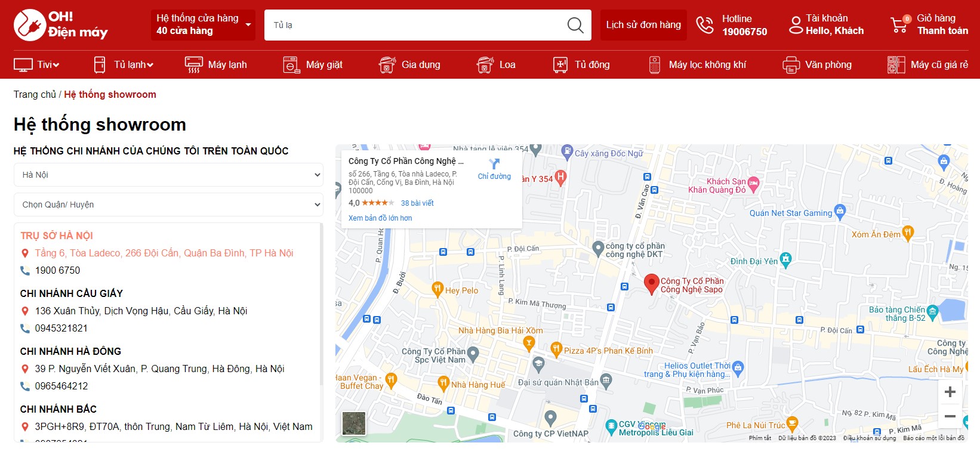Click the Pizza 4P's restaurant pin

pyautogui.click(x=556, y=349)
